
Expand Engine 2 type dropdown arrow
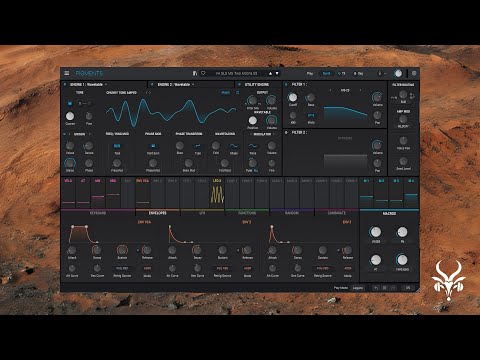click(193, 84)
